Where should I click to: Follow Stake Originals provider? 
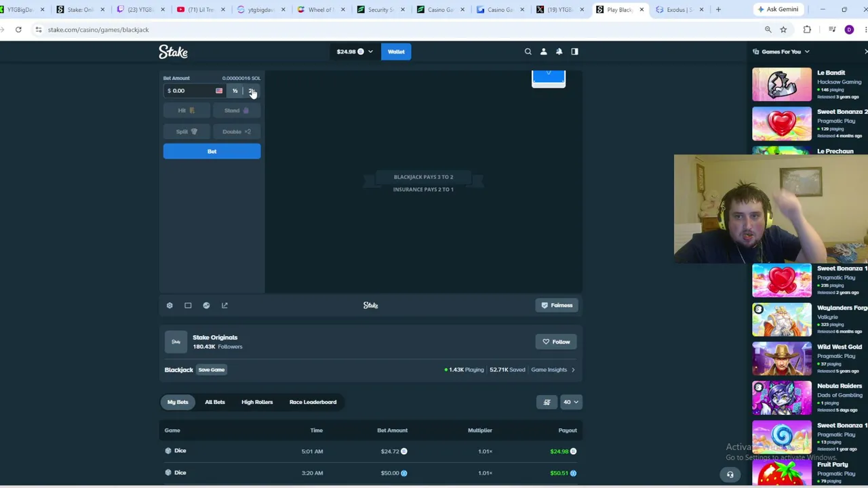pos(557,342)
